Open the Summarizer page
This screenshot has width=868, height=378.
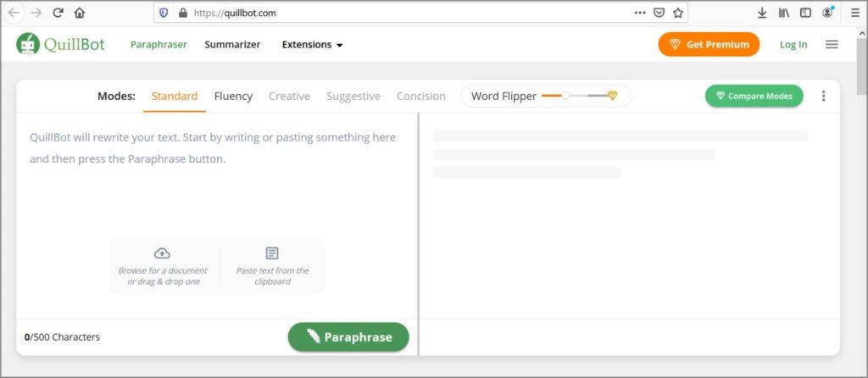232,45
